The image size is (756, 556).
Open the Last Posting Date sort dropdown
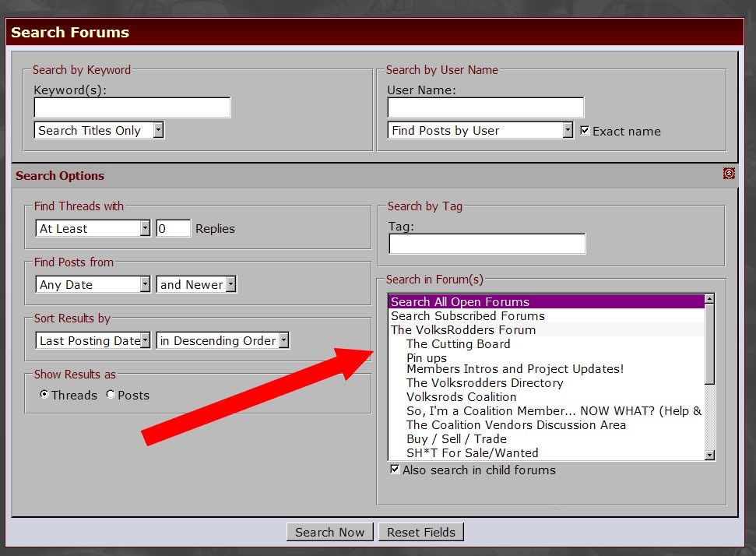[x=93, y=340]
